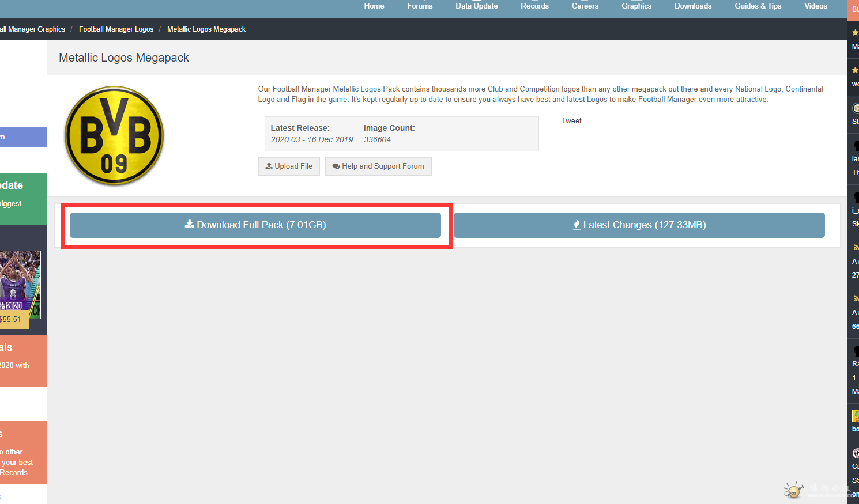Click the BVB 09 metallic logo image

click(x=114, y=136)
